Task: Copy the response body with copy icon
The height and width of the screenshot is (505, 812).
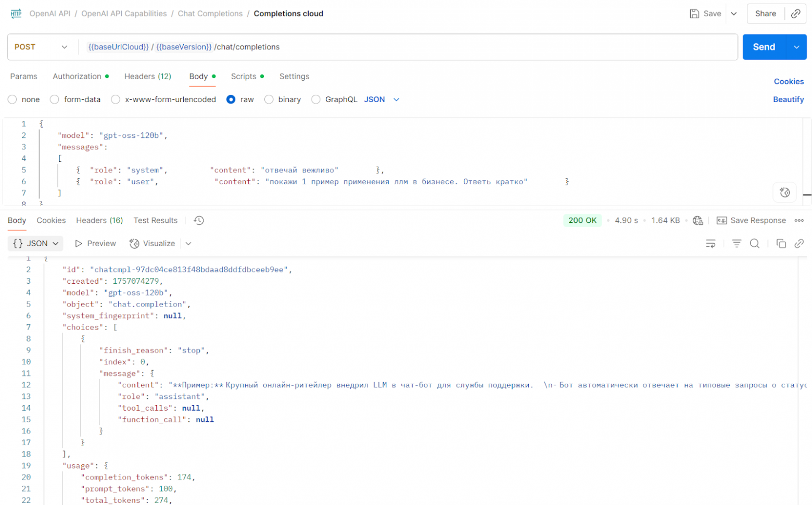Action: click(x=781, y=244)
